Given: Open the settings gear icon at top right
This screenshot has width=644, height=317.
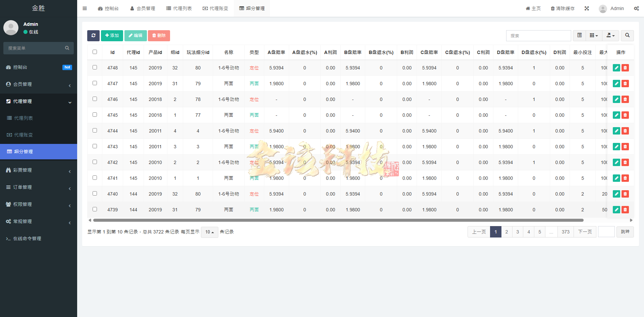Looking at the screenshot, I should (636, 8).
